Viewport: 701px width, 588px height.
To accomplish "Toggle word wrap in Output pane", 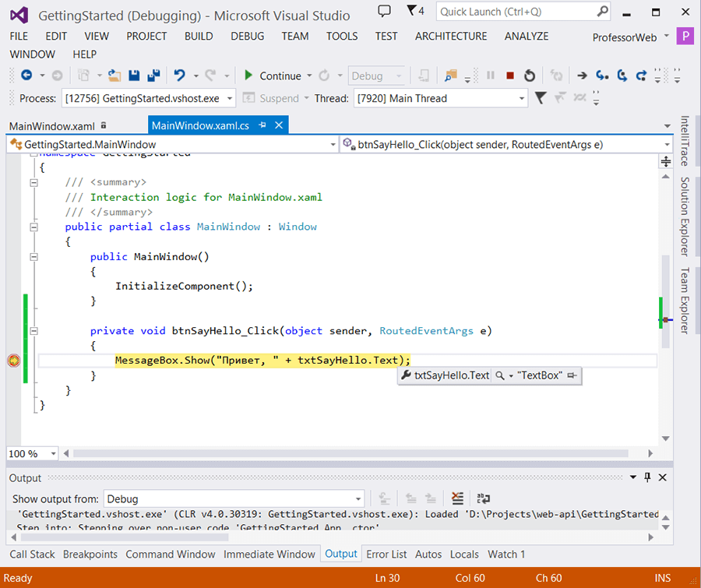I will (x=483, y=498).
